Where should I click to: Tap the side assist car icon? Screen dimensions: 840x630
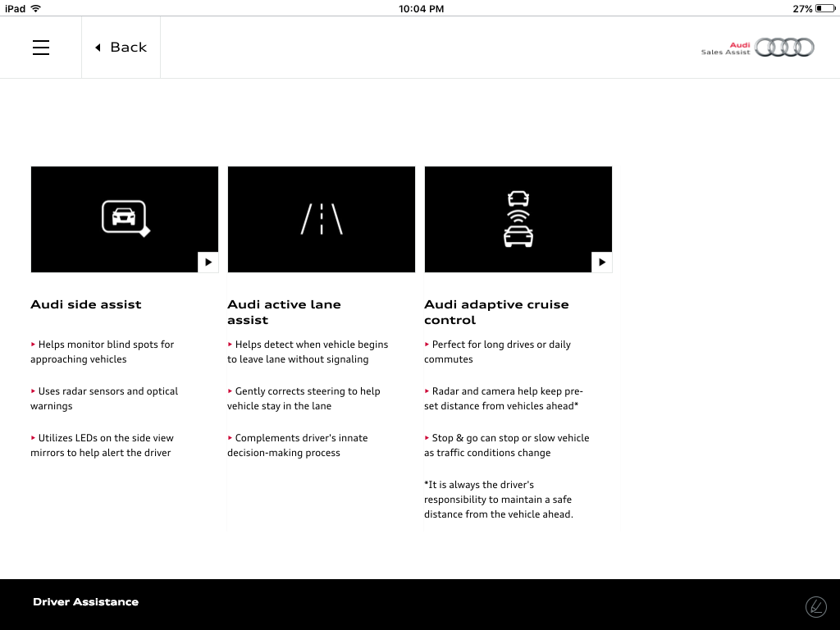[x=126, y=218]
